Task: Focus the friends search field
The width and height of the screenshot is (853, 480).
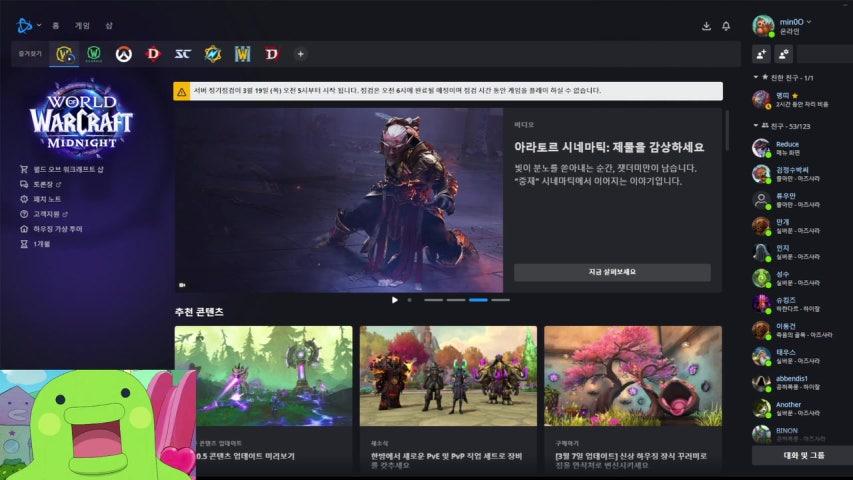Action: pos(825,54)
